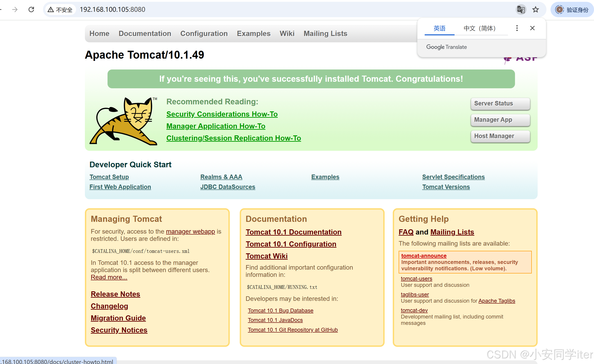Reload the page with refresh icon
This screenshot has height=364, width=594.
click(x=31, y=10)
